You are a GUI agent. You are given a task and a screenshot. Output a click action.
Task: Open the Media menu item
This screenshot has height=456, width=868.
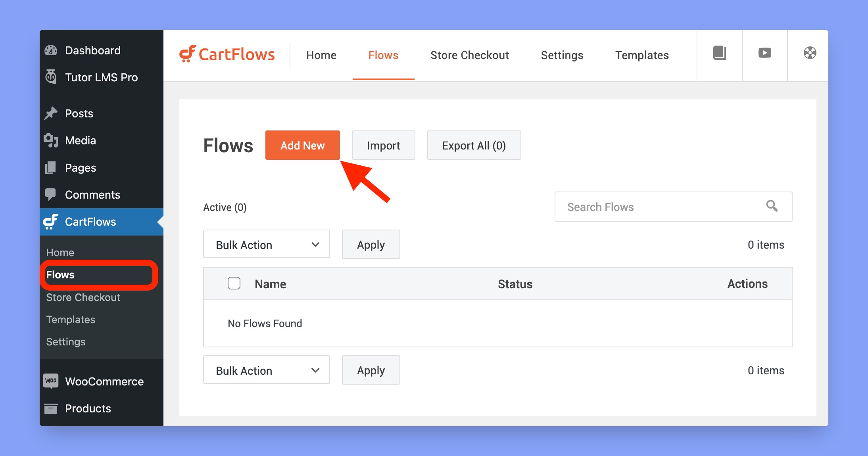(x=102, y=140)
